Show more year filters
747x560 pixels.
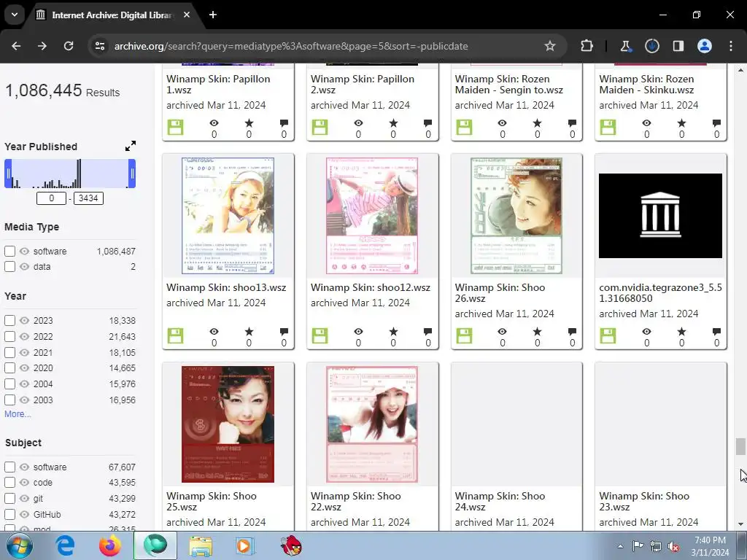coord(18,414)
